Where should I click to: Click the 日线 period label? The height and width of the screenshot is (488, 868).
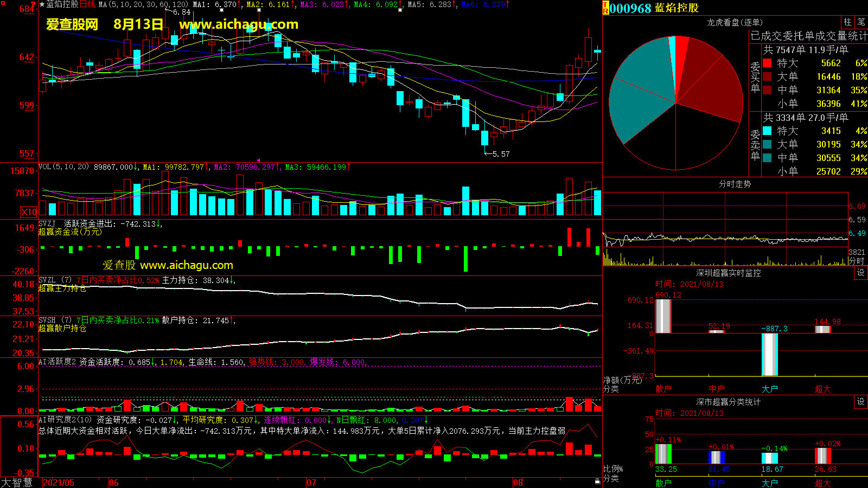[88, 4]
